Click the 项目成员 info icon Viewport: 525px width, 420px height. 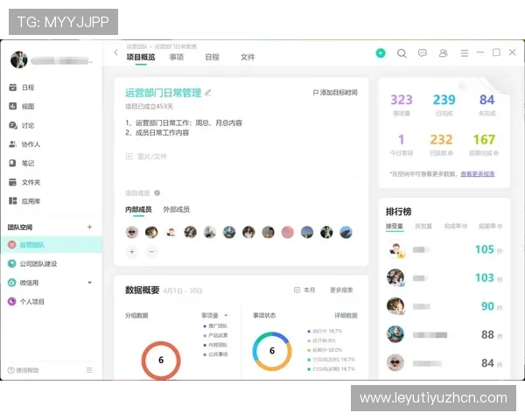157,192
